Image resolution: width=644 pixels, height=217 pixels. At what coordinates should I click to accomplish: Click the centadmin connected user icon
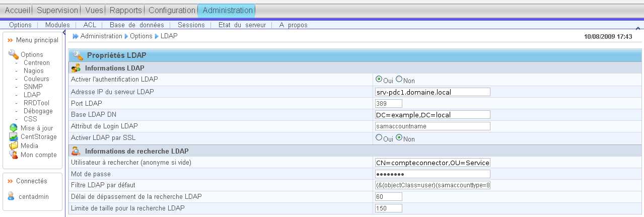coord(11,196)
